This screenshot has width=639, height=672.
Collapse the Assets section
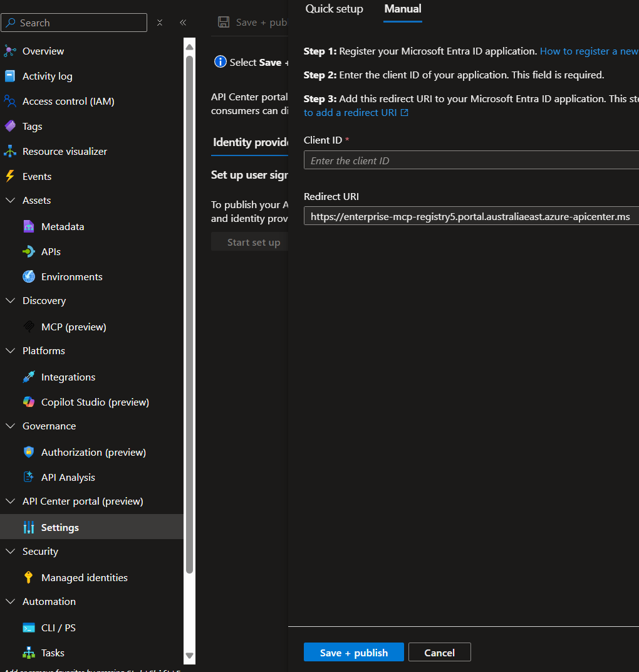point(9,200)
